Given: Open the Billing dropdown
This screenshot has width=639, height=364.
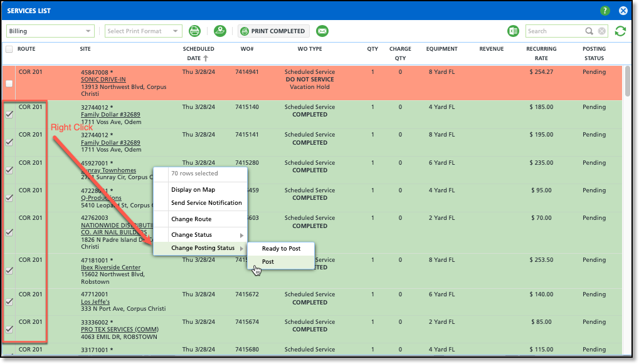Looking at the screenshot, I should 50,31.
